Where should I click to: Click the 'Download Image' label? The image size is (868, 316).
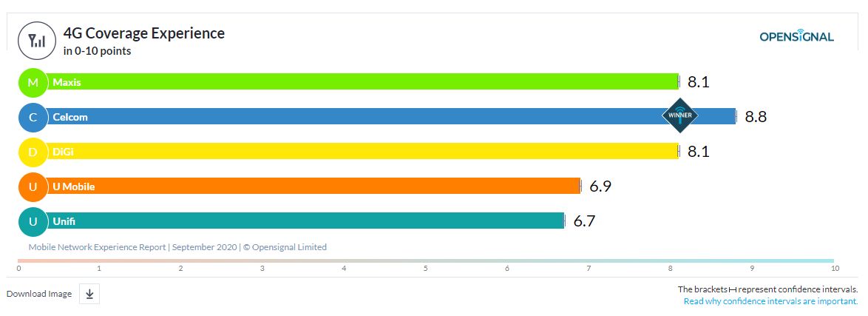point(39,295)
